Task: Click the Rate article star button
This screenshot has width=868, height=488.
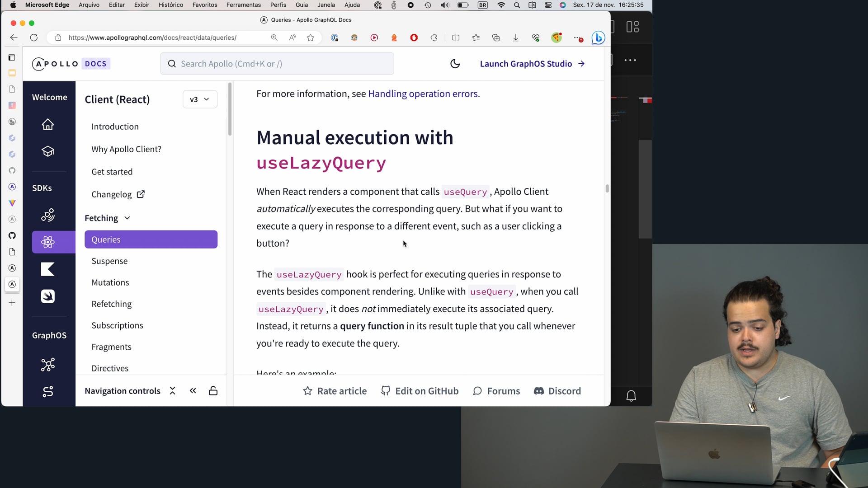Action: coord(335,391)
